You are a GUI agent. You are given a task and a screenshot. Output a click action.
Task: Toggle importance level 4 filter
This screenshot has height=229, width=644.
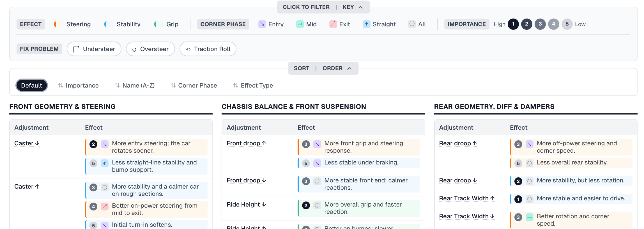point(554,24)
